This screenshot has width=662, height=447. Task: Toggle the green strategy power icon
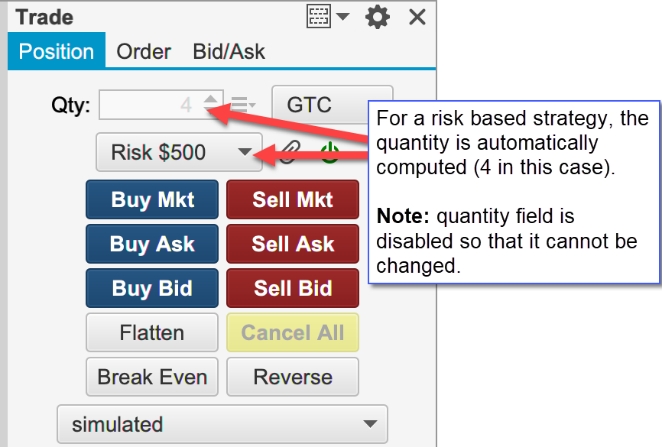[330, 152]
